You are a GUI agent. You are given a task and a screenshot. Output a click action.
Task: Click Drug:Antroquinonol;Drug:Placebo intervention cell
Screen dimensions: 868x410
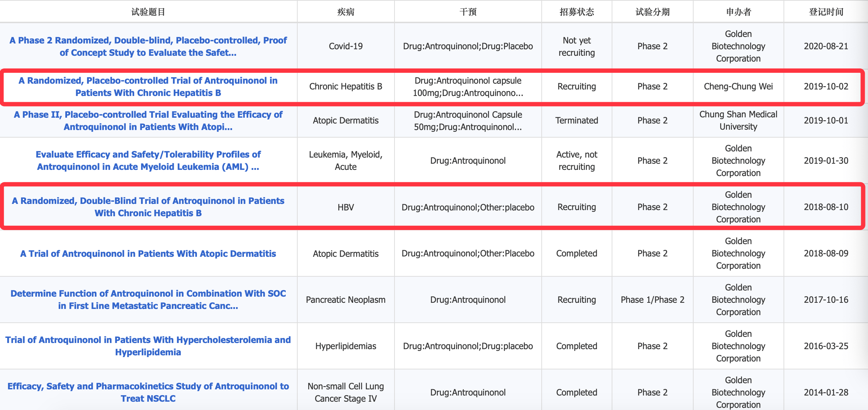[x=468, y=46]
